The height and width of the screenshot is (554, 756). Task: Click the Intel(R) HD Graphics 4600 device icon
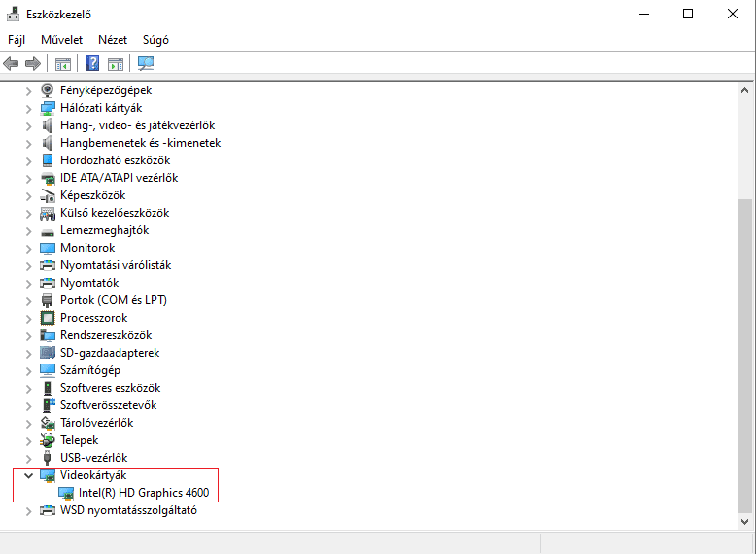pos(66,493)
